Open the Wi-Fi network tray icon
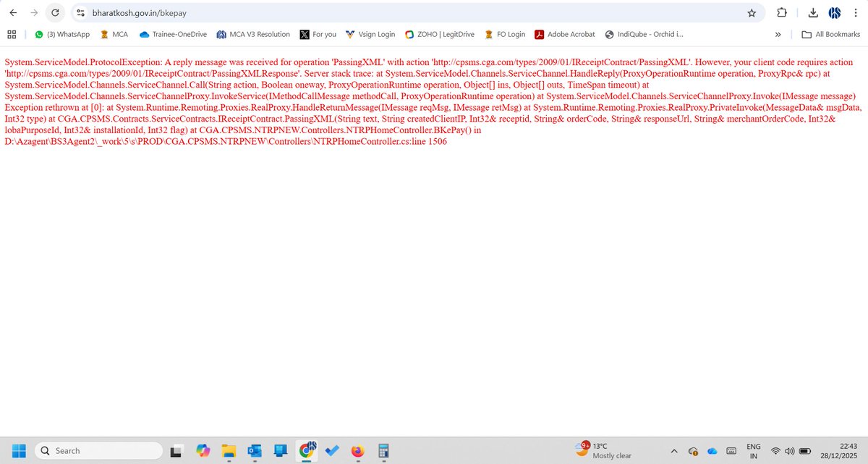The width and height of the screenshot is (868, 464). (775, 451)
